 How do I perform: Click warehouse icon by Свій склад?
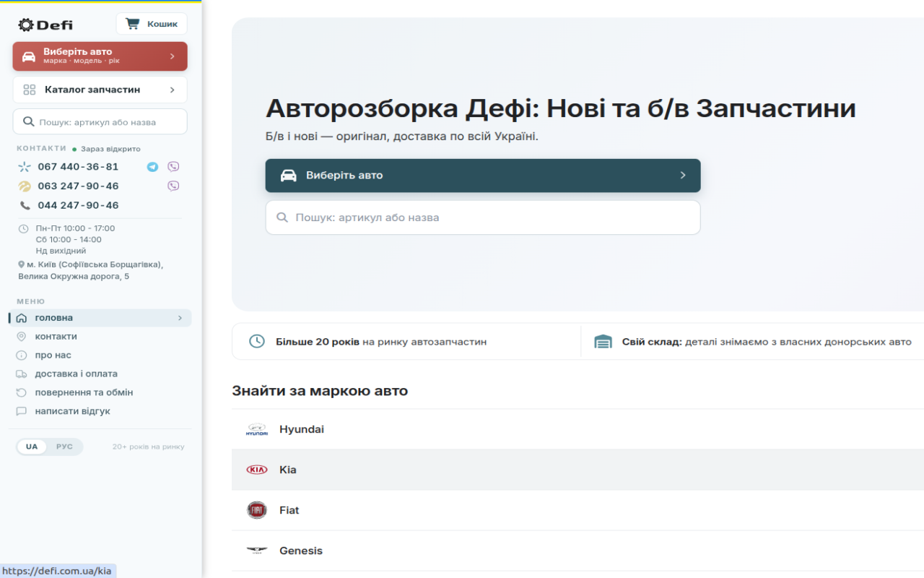603,342
